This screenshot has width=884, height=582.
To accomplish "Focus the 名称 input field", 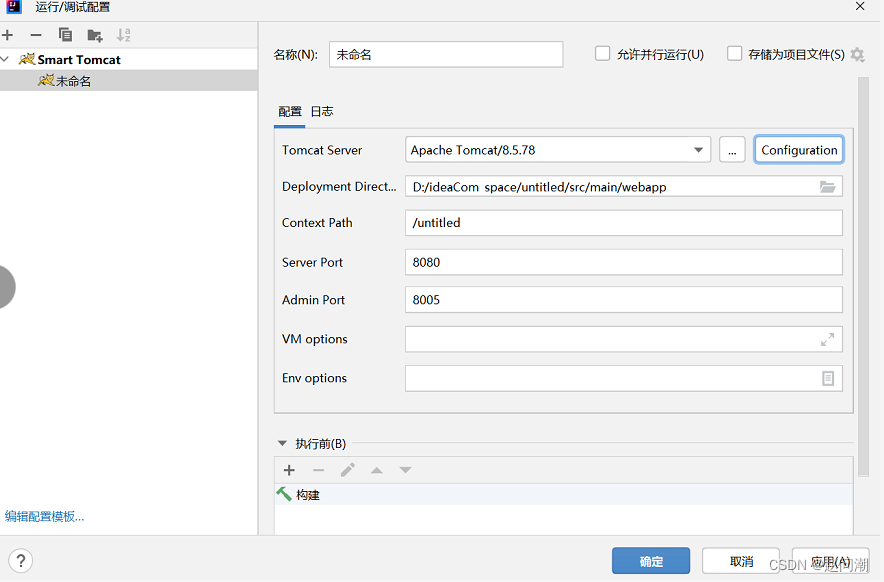I will click(x=446, y=55).
